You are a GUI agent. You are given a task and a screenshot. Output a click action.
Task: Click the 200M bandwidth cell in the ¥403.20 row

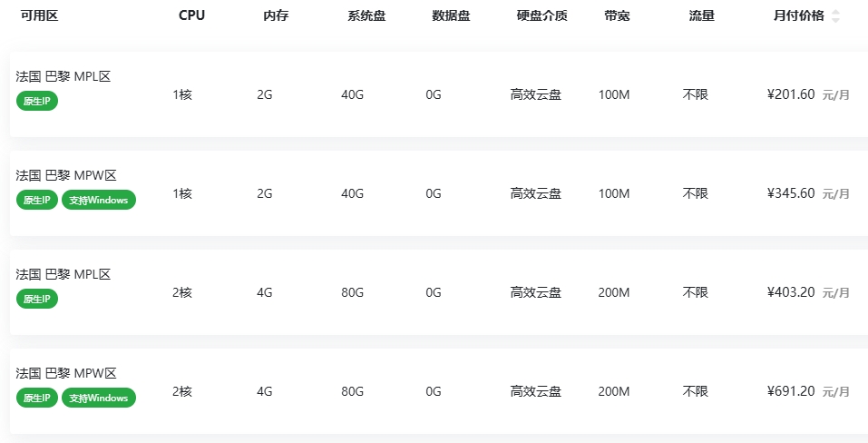613,292
